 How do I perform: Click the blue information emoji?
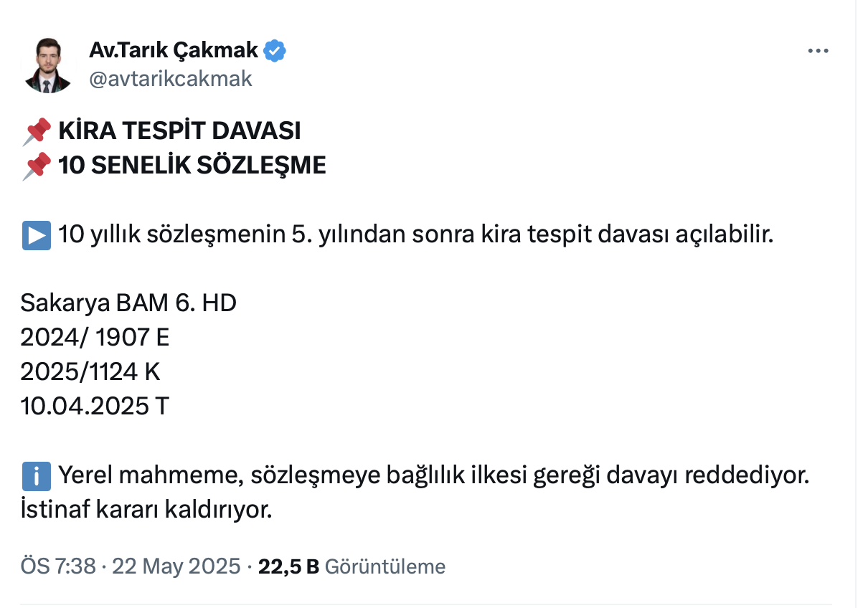coord(36,475)
